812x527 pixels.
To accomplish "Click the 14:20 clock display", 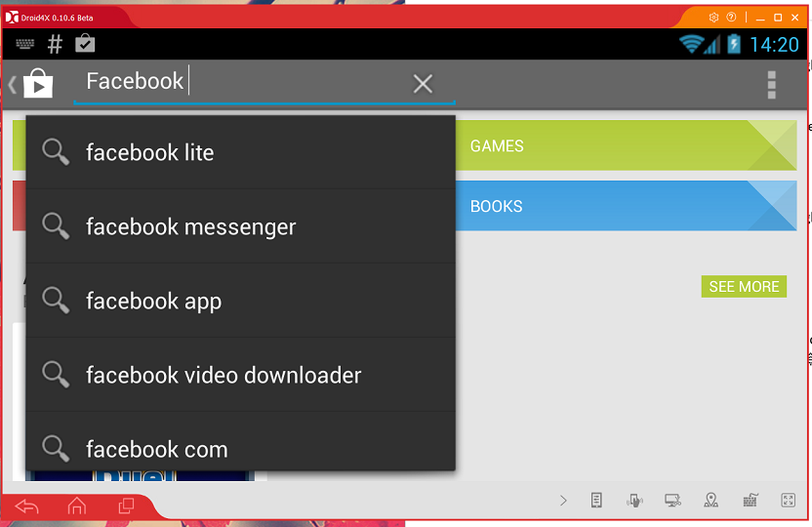I will (x=774, y=45).
